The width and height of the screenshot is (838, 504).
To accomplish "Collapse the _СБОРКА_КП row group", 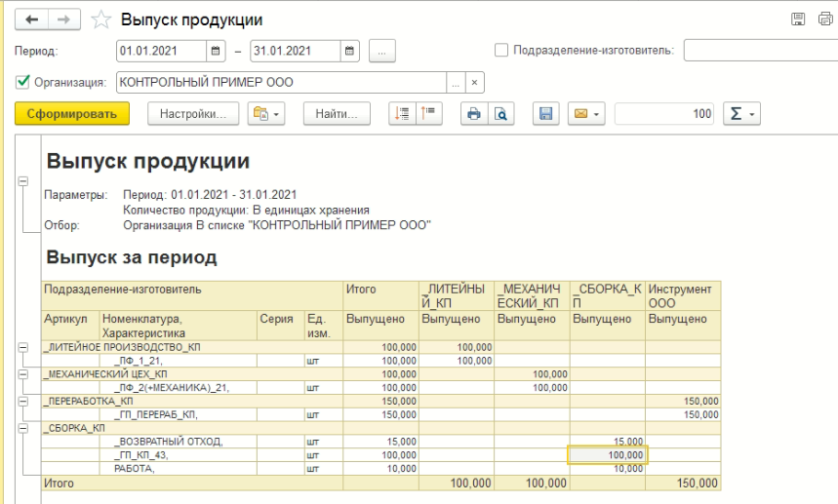I will pyautogui.click(x=22, y=427).
